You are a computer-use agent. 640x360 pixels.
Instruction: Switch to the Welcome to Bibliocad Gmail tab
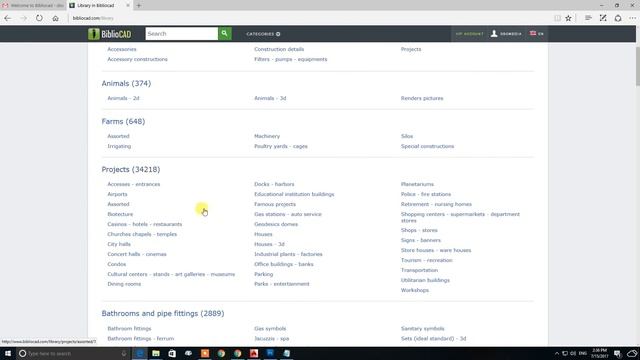tap(33, 5)
